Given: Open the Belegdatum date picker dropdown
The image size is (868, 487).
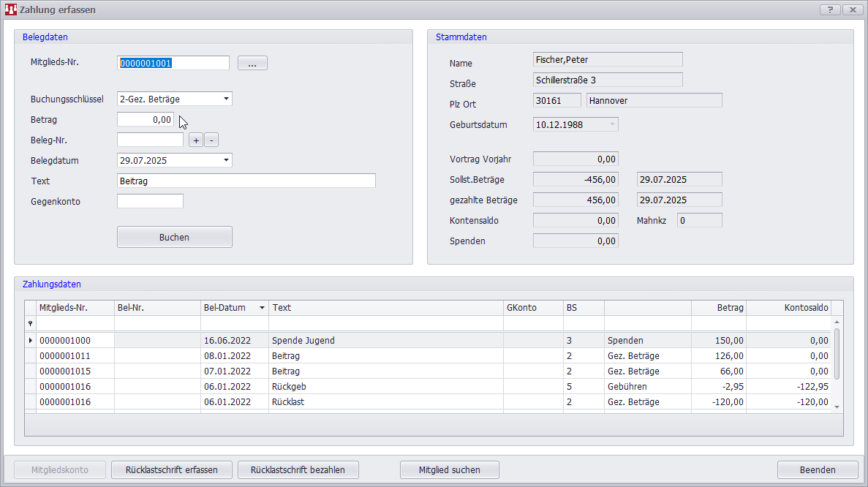Looking at the screenshot, I should (x=225, y=160).
